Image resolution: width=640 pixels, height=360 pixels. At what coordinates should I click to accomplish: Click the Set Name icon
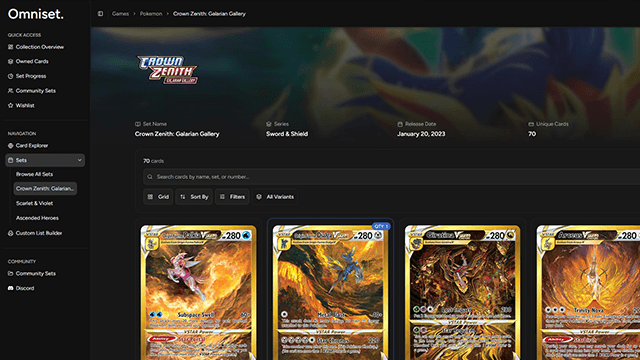pyautogui.click(x=138, y=124)
